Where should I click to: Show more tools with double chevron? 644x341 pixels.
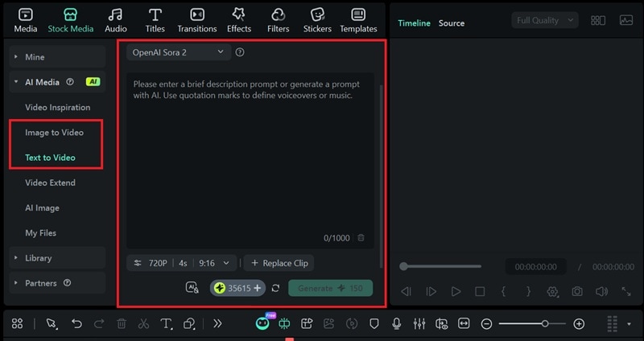click(217, 324)
